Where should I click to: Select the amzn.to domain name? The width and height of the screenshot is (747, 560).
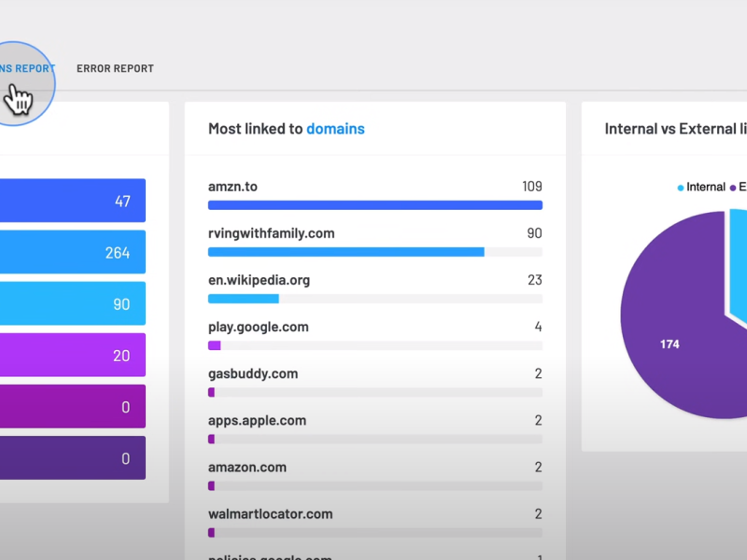(x=233, y=187)
